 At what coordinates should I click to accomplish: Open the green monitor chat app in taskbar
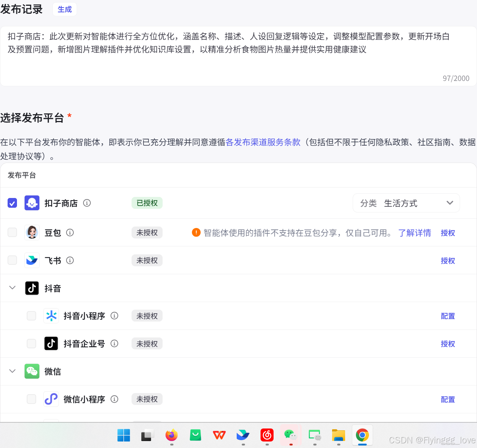(x=315, y=435)
